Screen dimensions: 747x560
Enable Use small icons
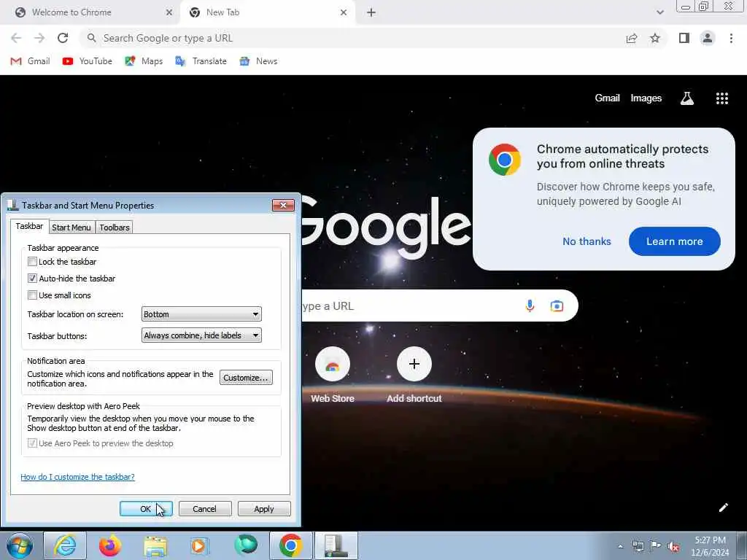point(32,295)
